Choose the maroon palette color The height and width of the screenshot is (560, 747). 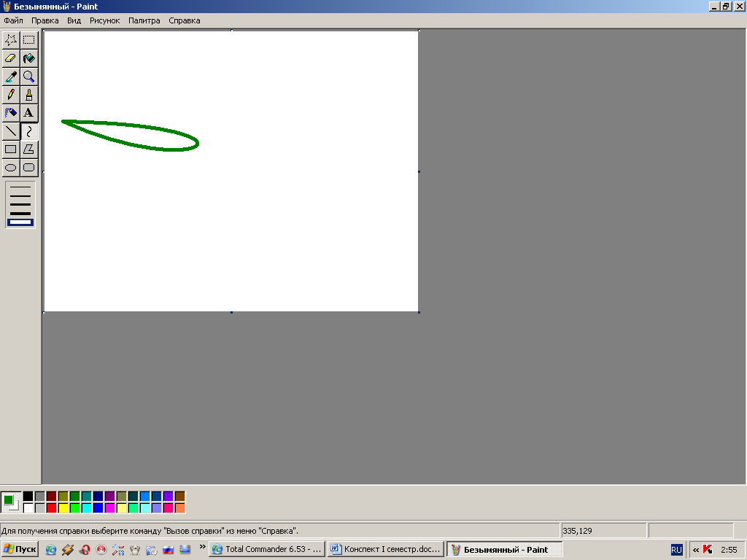(52, 497)
